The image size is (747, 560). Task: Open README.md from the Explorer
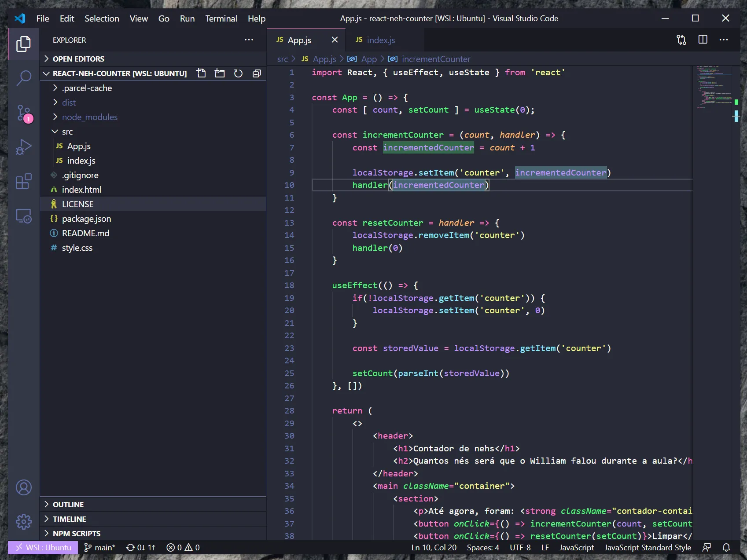pyautogui.click(x=85, y=233)
